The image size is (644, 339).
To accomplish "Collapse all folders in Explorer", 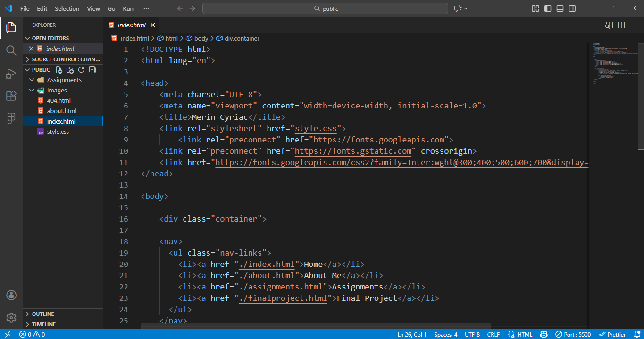I will click(x=92, y=69).
